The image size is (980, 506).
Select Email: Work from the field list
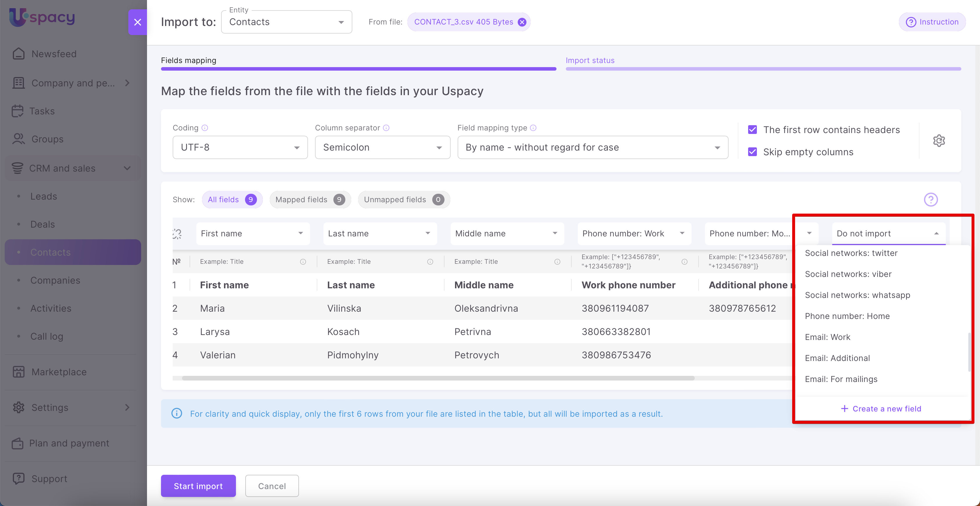(827, 337)
